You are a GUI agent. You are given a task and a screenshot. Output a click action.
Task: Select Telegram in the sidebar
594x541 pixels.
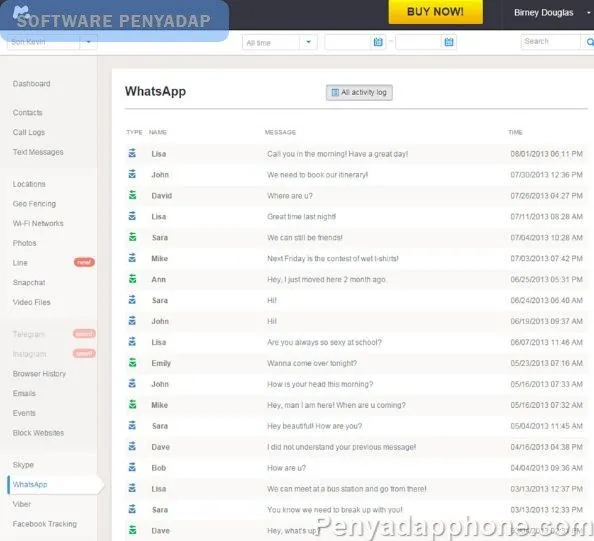tap(28, 334)
